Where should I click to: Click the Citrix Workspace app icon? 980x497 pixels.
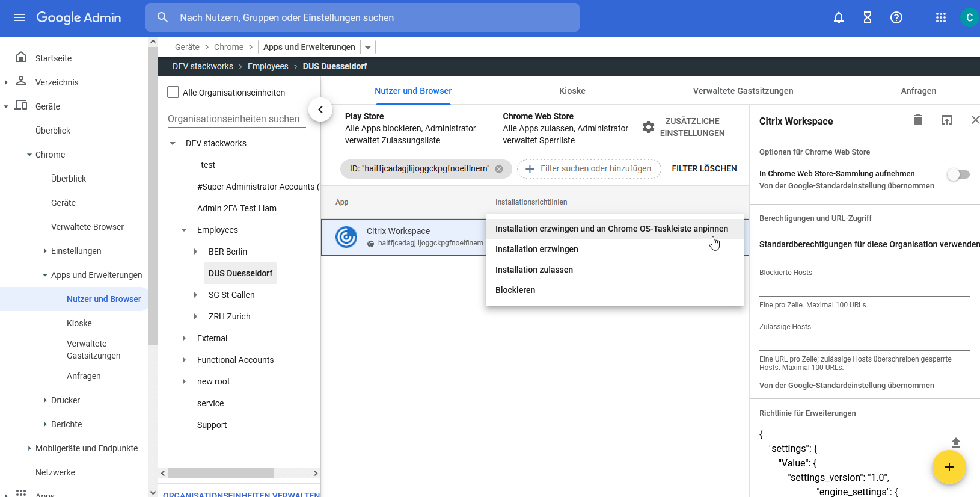pos(346,237)
